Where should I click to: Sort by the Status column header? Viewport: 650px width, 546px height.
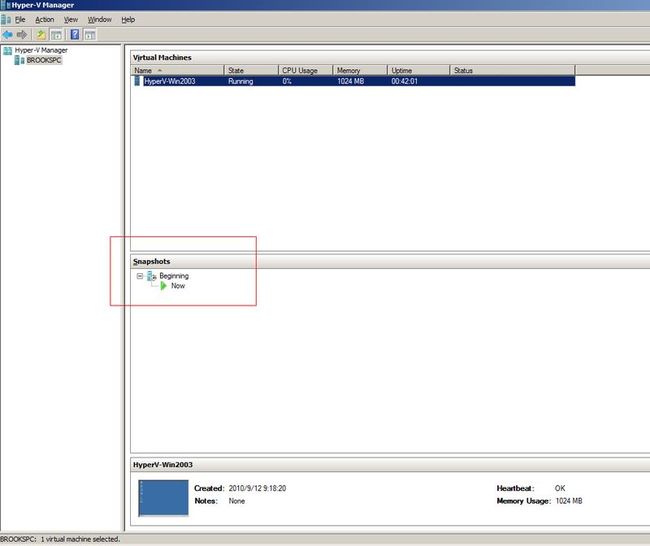(x=512, y=70)
